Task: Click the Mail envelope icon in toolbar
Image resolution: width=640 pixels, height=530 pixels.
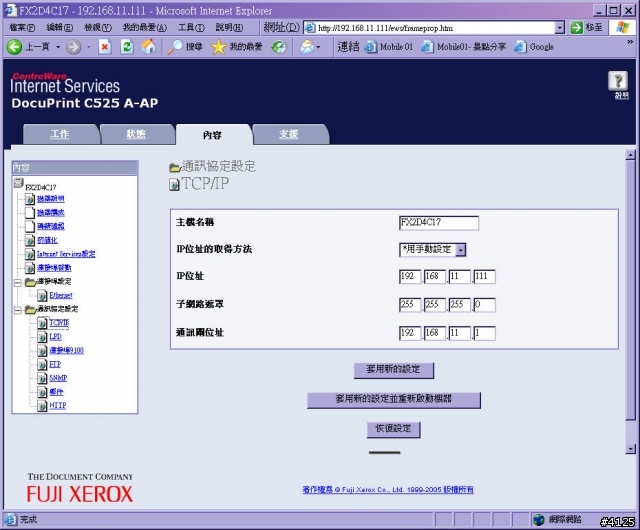Action: (307, 47)
